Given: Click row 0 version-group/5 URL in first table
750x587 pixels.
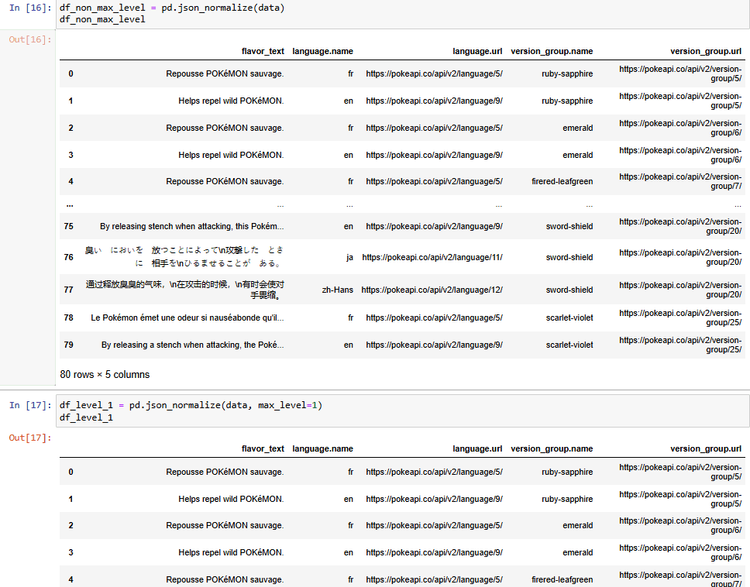Looking at the screenshot, I should (x=680, y=74).
